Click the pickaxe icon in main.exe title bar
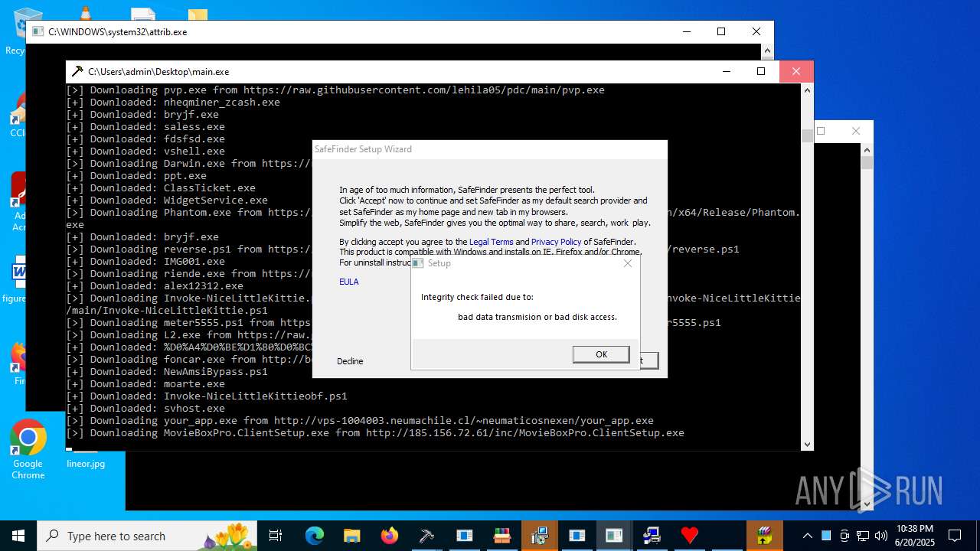The height and width of the screenshot is (551, 980). 77,71
